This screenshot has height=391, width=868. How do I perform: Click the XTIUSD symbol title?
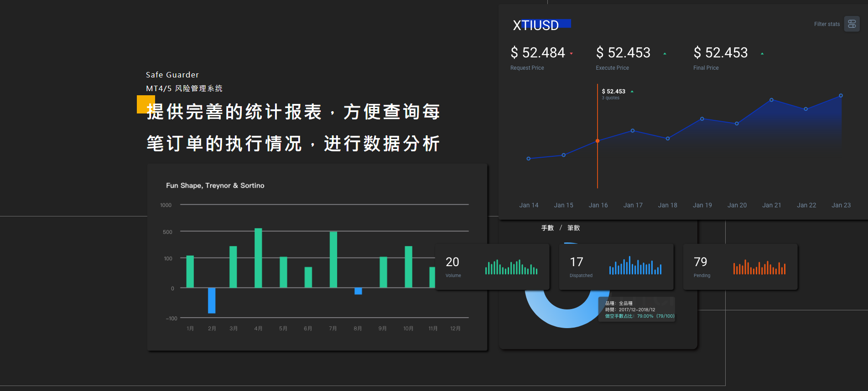pyautogui.click(x=535, y=25)
